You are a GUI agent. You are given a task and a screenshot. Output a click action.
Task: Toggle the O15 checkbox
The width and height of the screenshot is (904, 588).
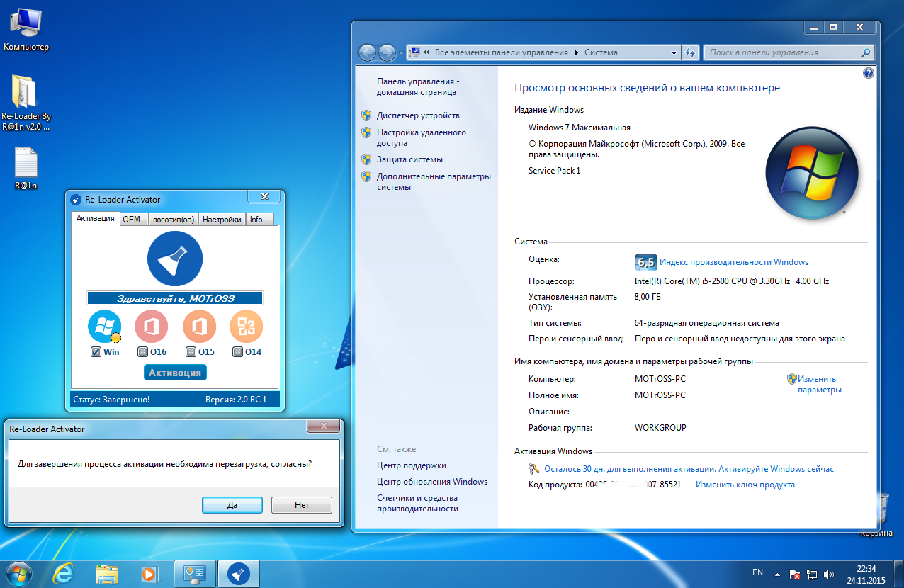[x=191, y=351]
